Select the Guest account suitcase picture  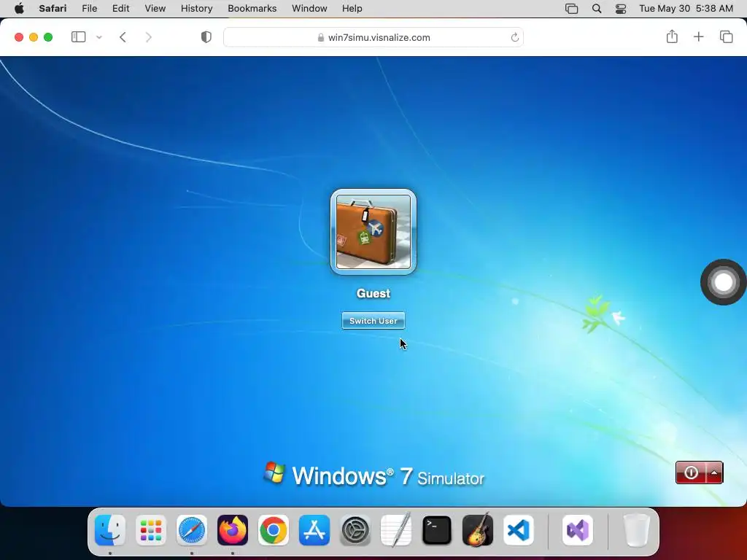point(373,232)
